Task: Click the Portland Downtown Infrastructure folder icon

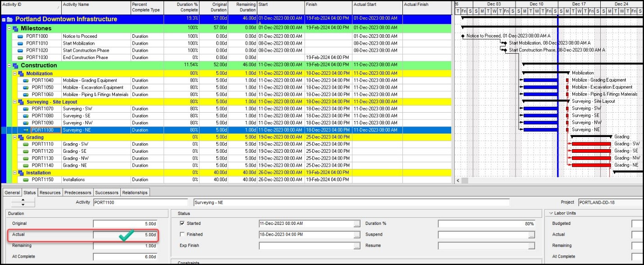Action: pyautogui.click(x=9, y=19)
